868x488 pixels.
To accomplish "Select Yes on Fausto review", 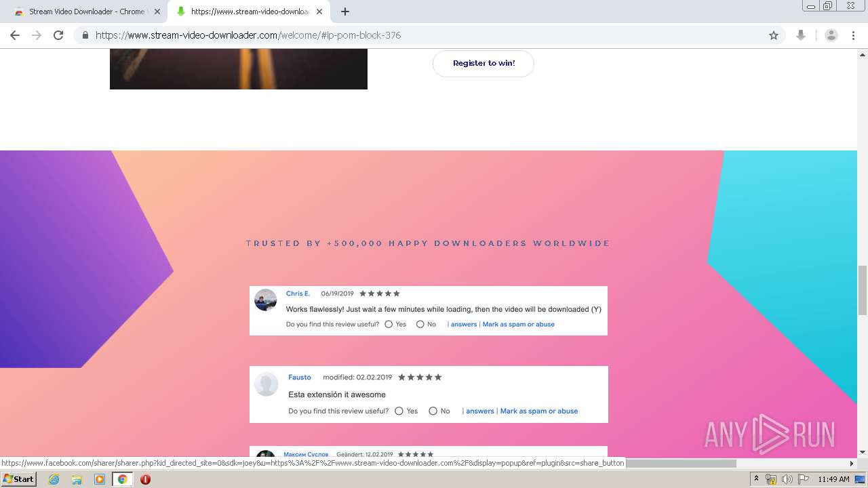I will tap(399, 411).
